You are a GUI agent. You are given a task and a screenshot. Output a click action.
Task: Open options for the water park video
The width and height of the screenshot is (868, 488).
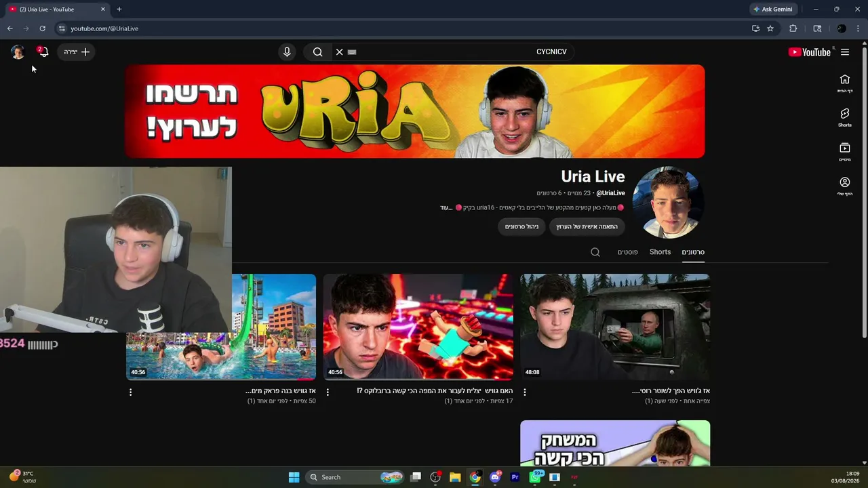[x=130, y=392]
